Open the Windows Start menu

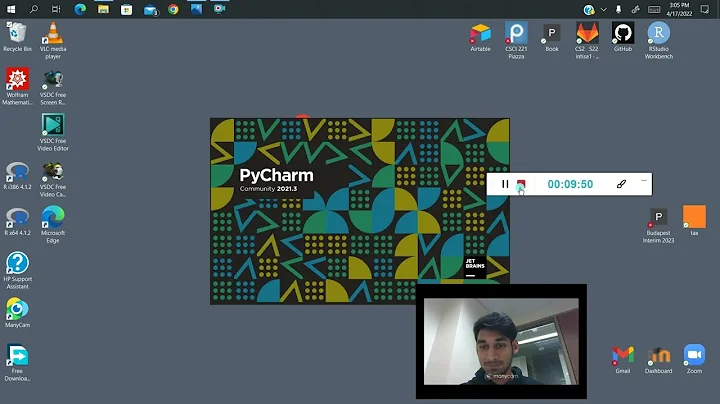coord(11,9)
